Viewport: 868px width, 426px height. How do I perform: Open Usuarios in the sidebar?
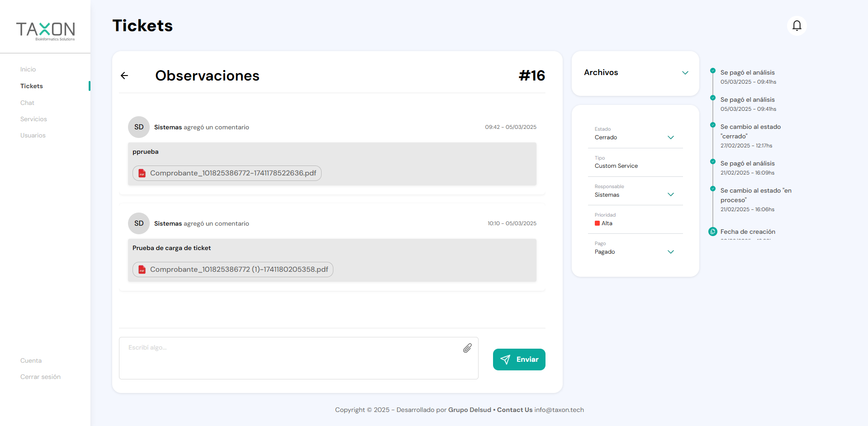click(x=33, y=135)
